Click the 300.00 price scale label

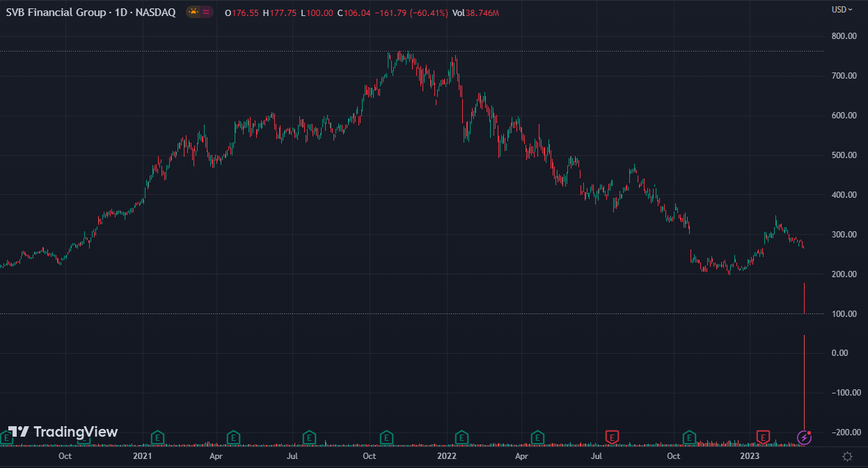[843, 235]
